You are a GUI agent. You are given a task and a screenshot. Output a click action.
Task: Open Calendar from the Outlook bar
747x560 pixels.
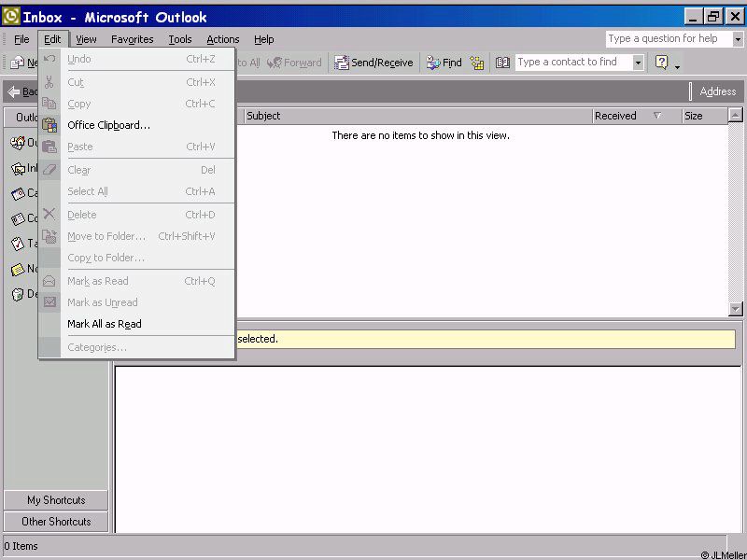coord(19,194)
